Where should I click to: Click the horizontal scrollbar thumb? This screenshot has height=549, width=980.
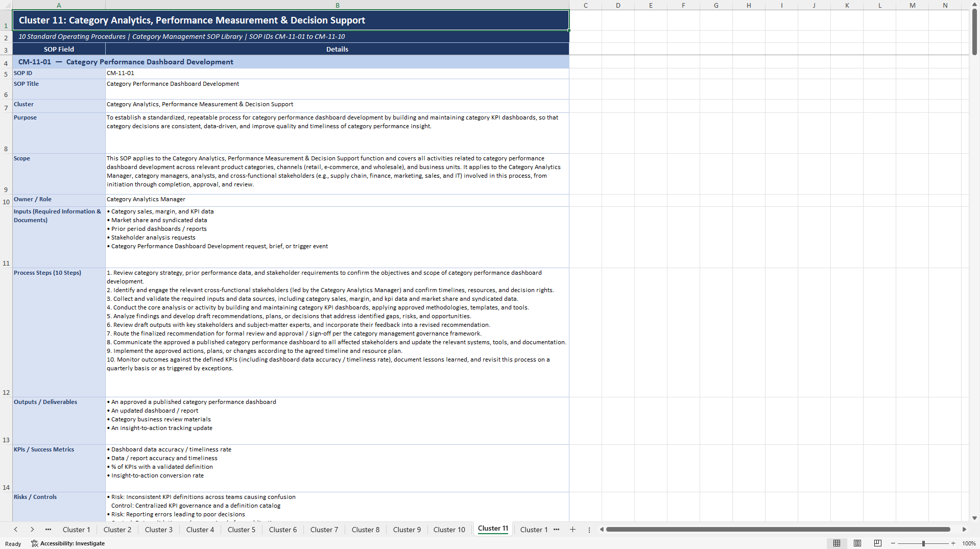778,530
